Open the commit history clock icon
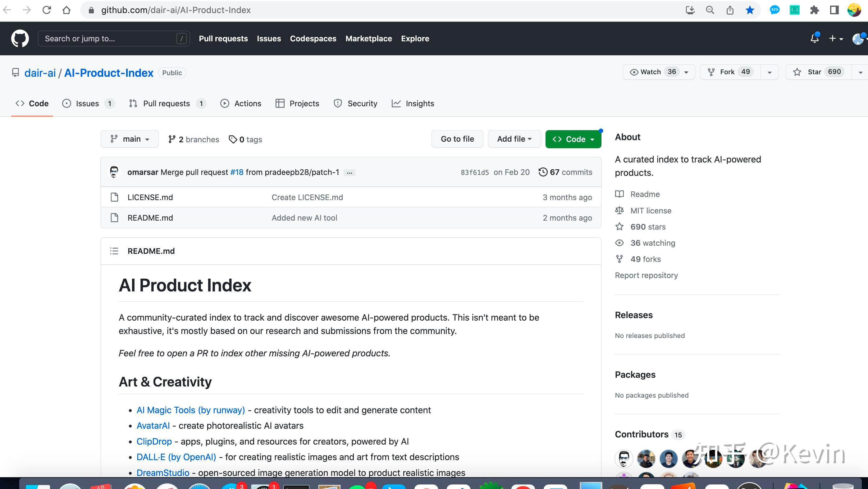The height and width of the screenshot is (489, 868). tap(542, 172)
